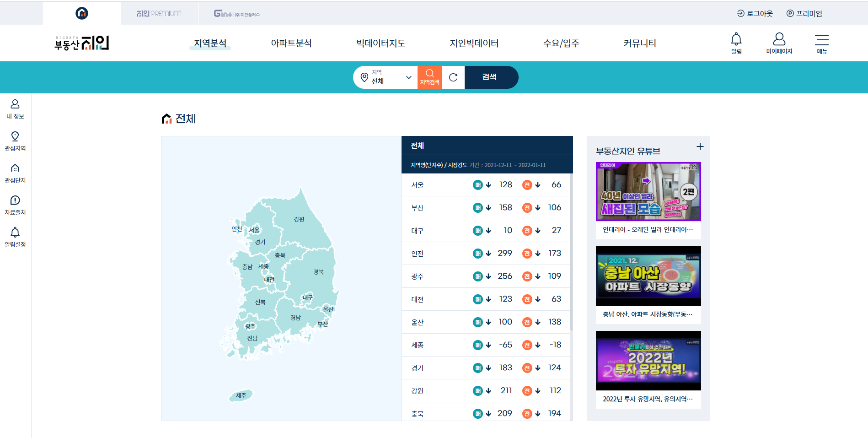Click the 인테리어 - 오래된 빌라 title link
This screenshot has width=868, height=438.
648,230
